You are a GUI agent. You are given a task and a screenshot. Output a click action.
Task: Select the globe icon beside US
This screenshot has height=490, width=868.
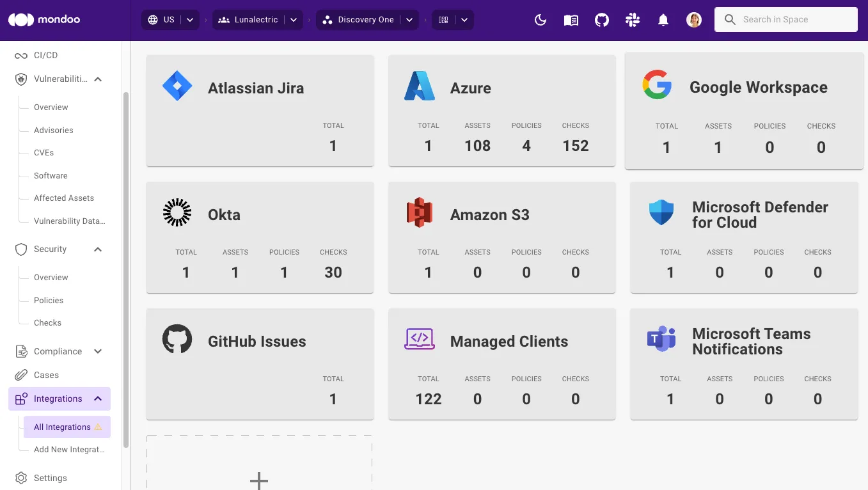152,20
